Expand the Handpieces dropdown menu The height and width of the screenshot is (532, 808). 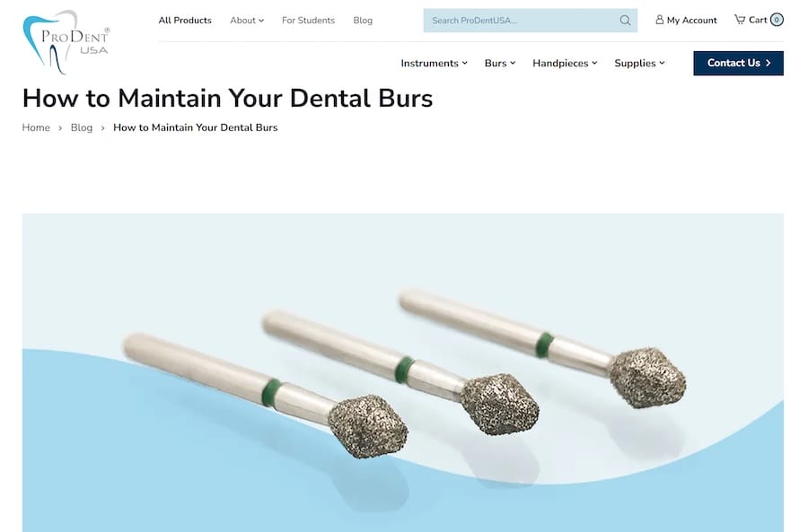click(x=565, y=63)
